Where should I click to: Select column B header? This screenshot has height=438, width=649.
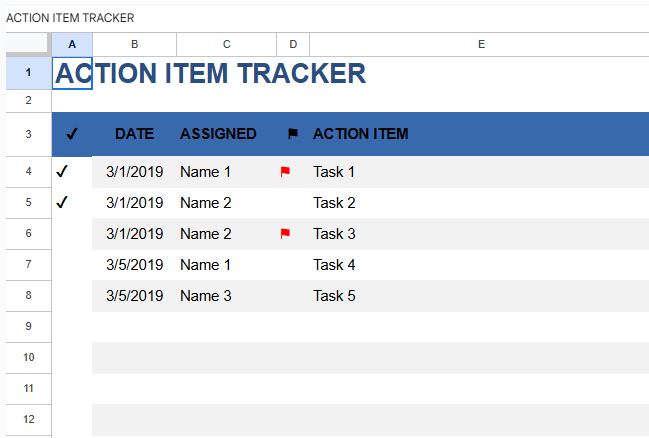click(x=134, y=44)
